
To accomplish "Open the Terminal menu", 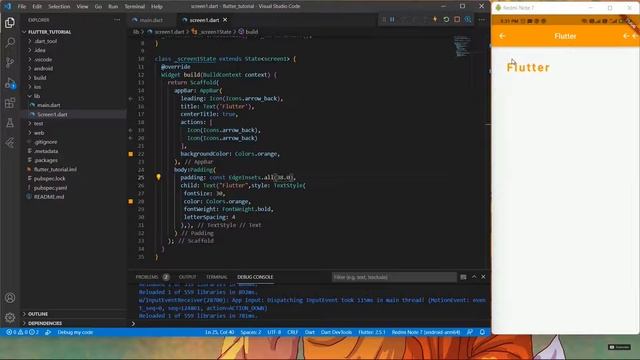I will point(135,7).
